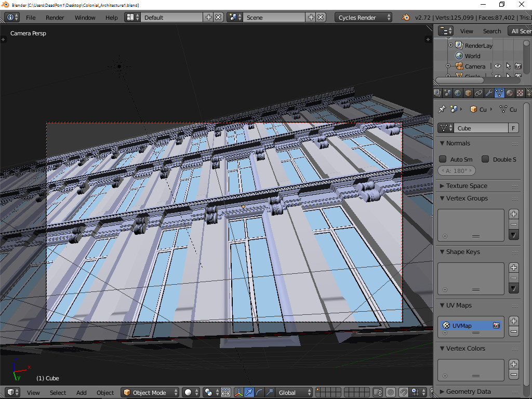Open Object Data mesh properties tab

tap(499, 93)
